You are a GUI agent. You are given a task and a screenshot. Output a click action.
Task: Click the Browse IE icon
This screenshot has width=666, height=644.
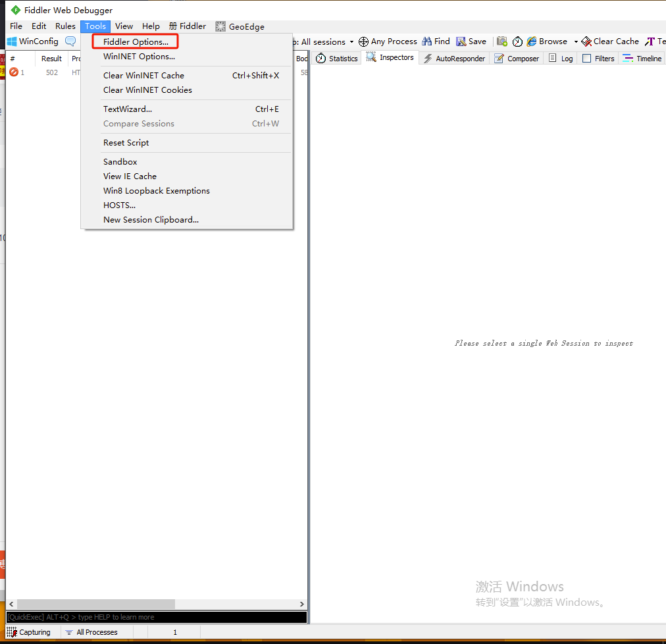(532, 41)
